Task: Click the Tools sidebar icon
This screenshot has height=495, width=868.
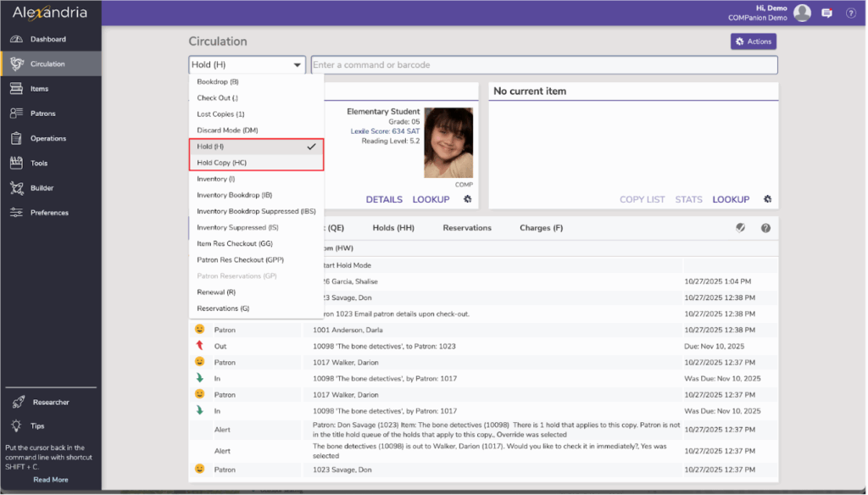Action: (x=16, y=163)
